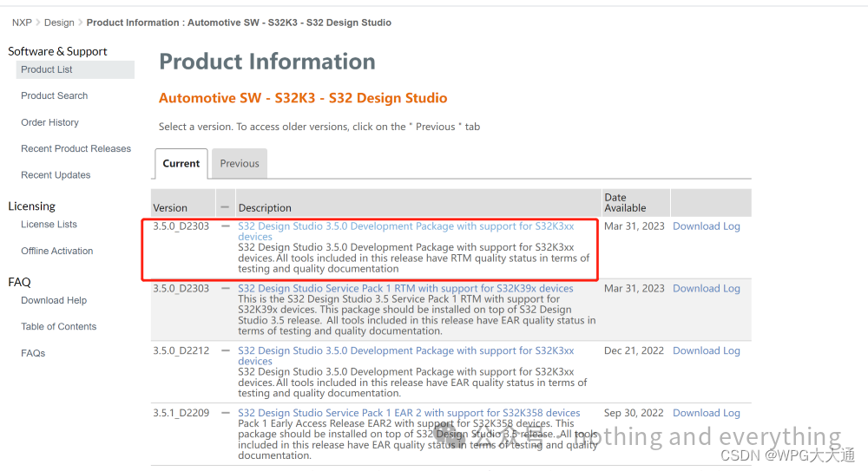868x471 pixels.
Task: Open Order History in the sidebar
Action: [49, 122]
